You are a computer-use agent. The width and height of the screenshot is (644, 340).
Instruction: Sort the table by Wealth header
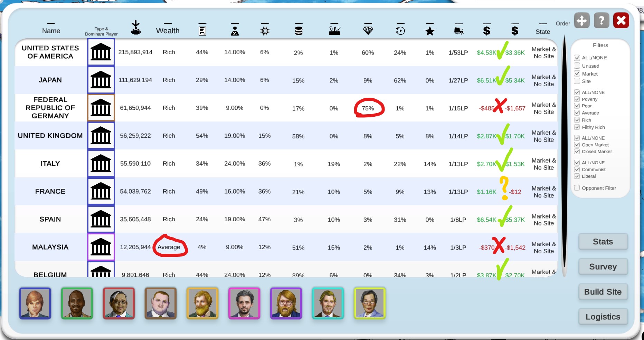pos(168,31)
